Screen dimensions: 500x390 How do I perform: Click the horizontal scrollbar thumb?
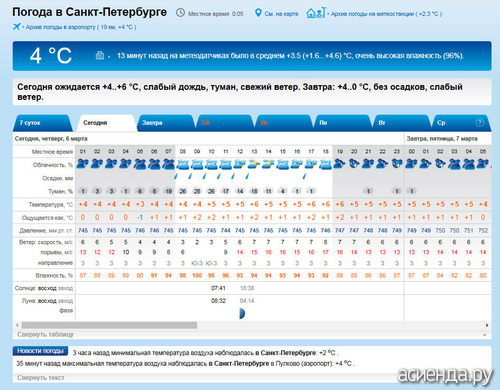(109, 325)
